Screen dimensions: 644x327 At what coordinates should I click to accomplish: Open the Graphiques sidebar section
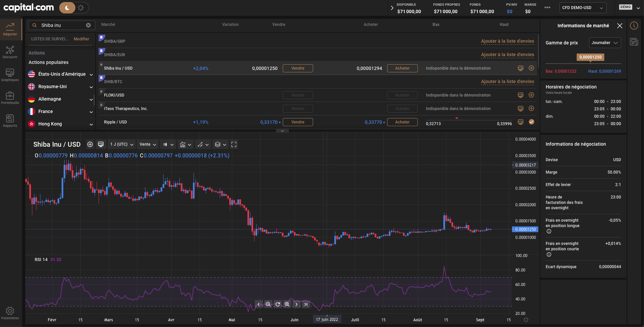[x=10, y=75]
